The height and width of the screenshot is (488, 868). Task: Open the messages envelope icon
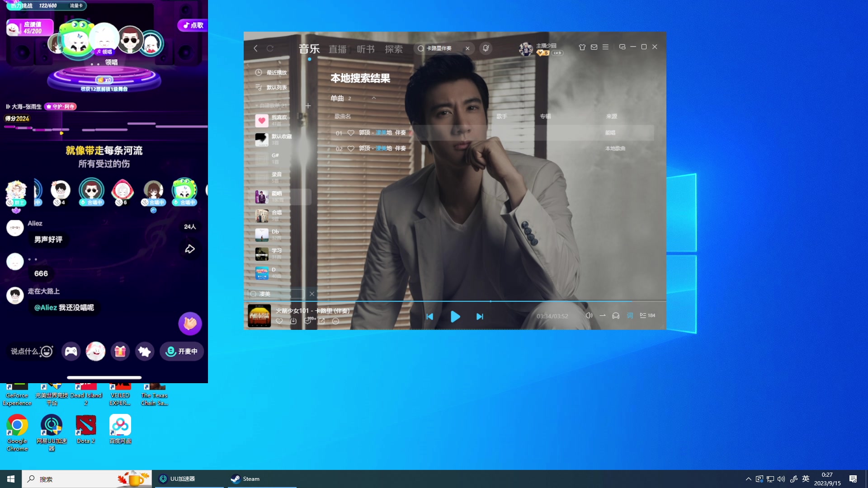click(x=594, y=47)
